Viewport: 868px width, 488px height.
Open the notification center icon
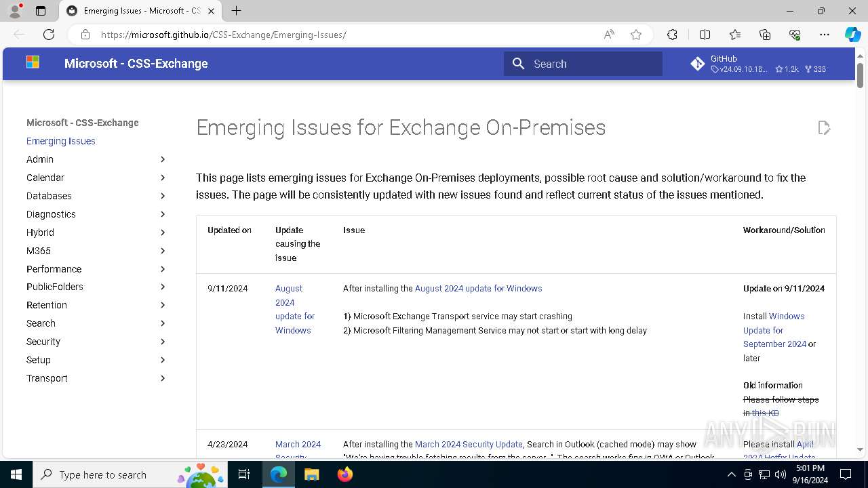[x=846, y=474]
